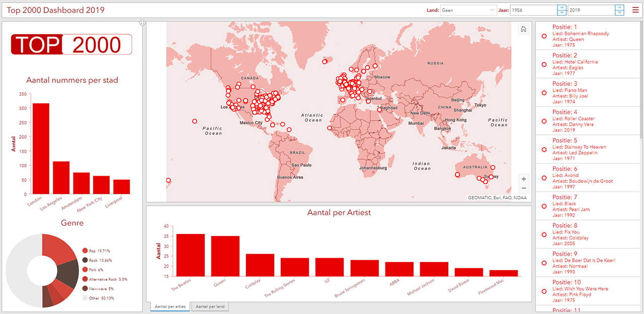Click the Alternative Rock legend color dot

click(85, 279)
